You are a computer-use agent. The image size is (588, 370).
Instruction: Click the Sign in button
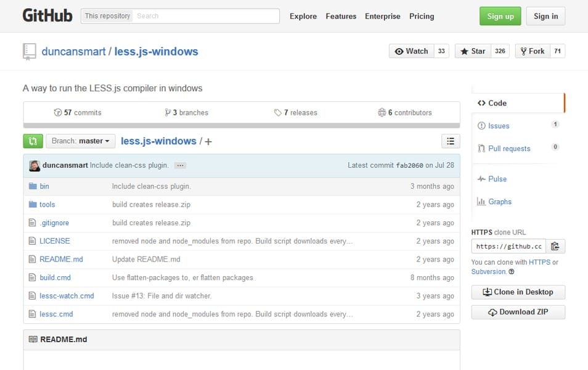[x=545, y=16]
